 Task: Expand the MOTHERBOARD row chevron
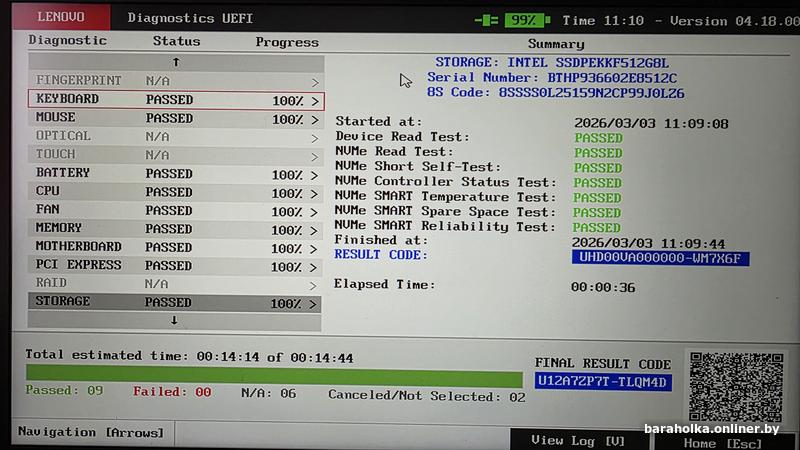314,249
